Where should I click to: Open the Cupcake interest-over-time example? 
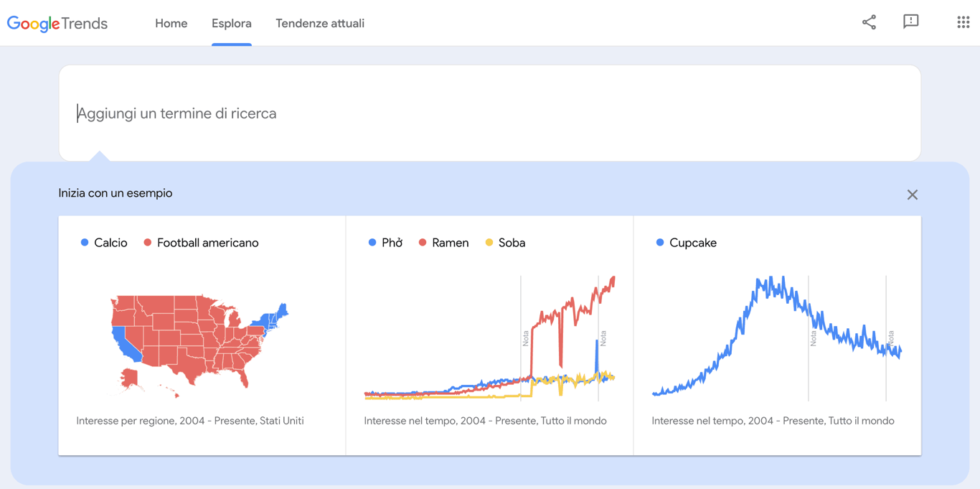pos(777,334)
